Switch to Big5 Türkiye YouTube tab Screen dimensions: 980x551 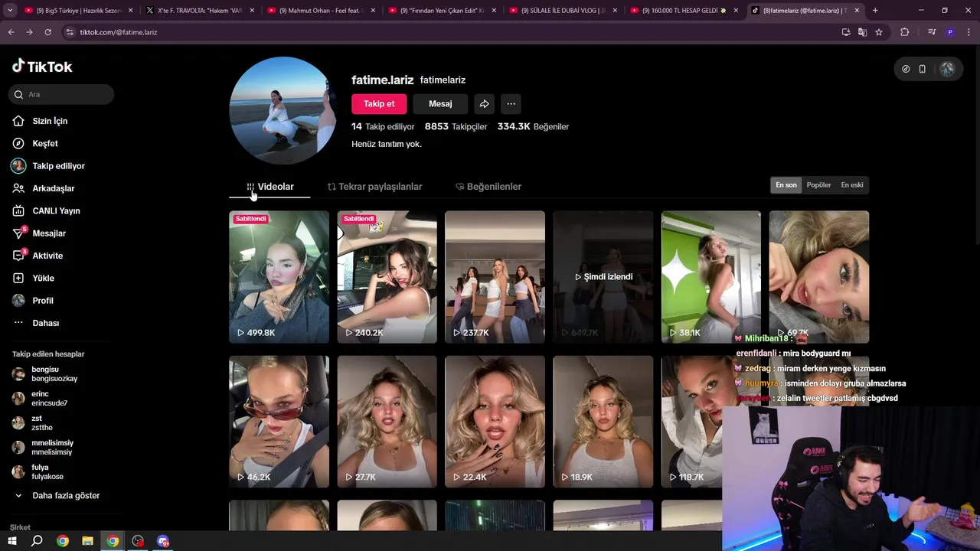pyautogui.click(x=78, y=11)
